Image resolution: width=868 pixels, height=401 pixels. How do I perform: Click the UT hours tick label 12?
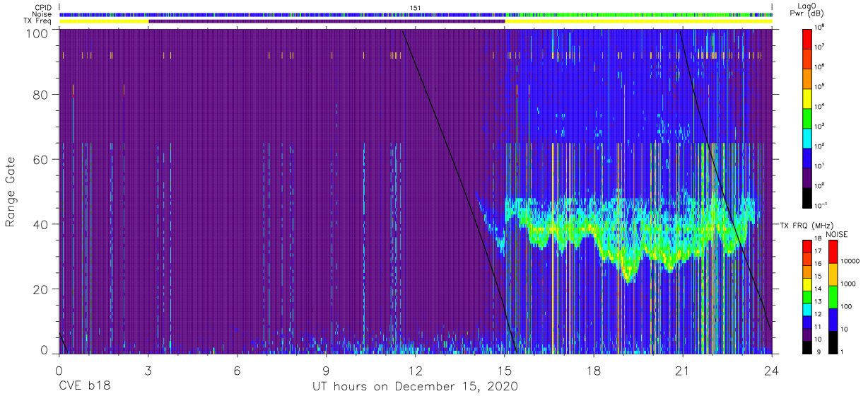click(x=416, y=370)
